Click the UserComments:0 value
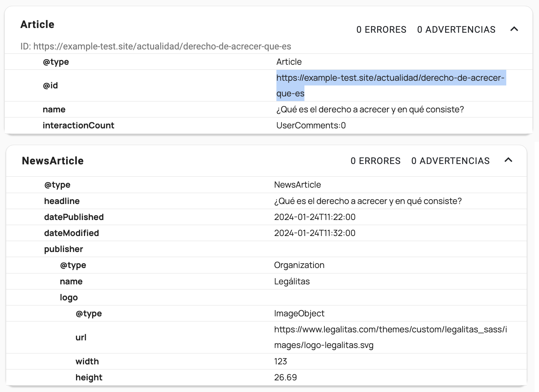 pos(311,125)
